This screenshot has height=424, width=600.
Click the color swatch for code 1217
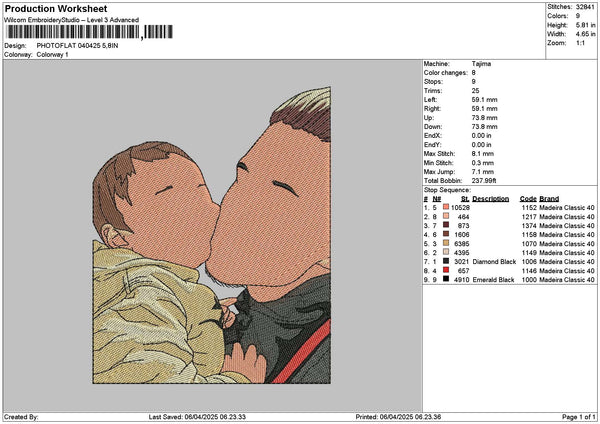pos(446,217)
